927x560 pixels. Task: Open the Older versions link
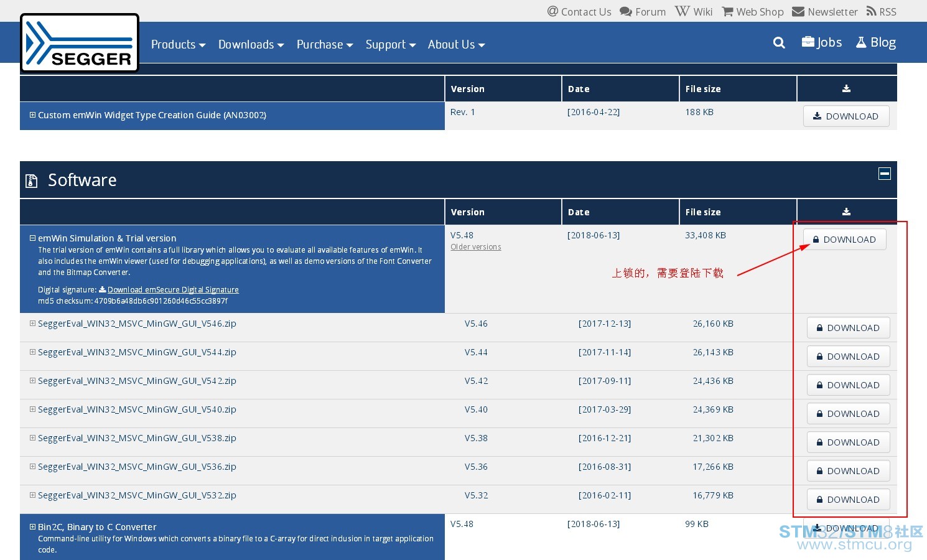tap(476, 247)
